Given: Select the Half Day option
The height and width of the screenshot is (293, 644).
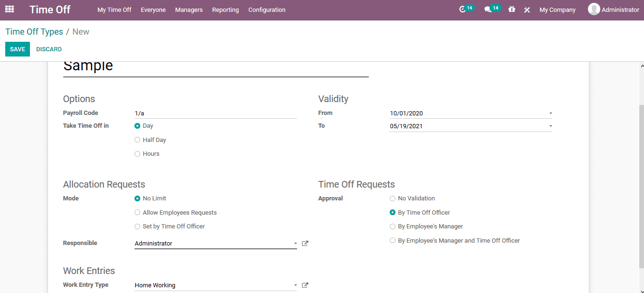Looking at the screenshot, I should (x=137, y=140).
